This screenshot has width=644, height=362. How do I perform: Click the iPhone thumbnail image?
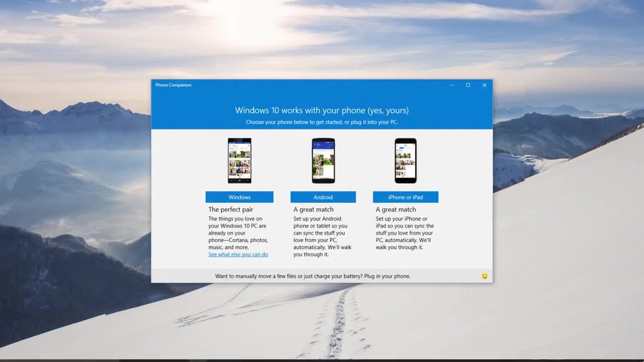point(406,160)
